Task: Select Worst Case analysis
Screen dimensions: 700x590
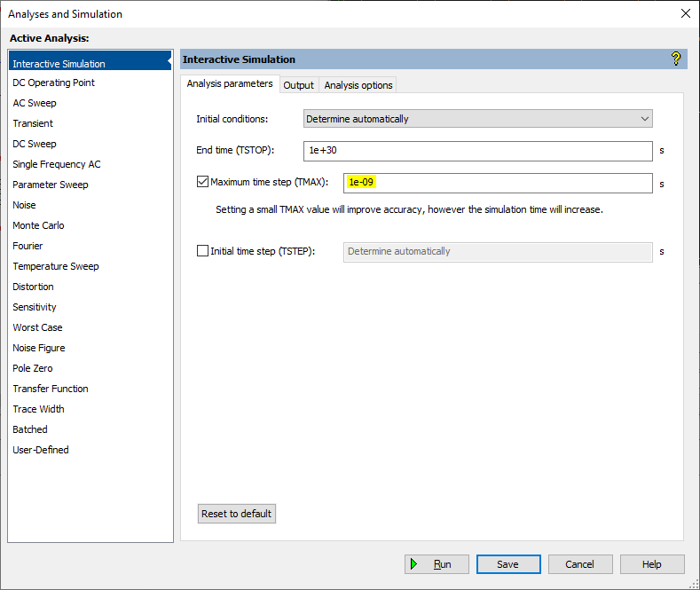Action: (90, 327)
